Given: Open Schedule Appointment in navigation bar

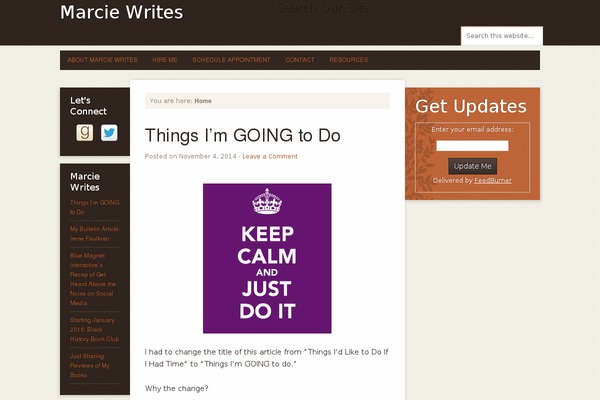Looking at the screenshot, I should (231, 60).
